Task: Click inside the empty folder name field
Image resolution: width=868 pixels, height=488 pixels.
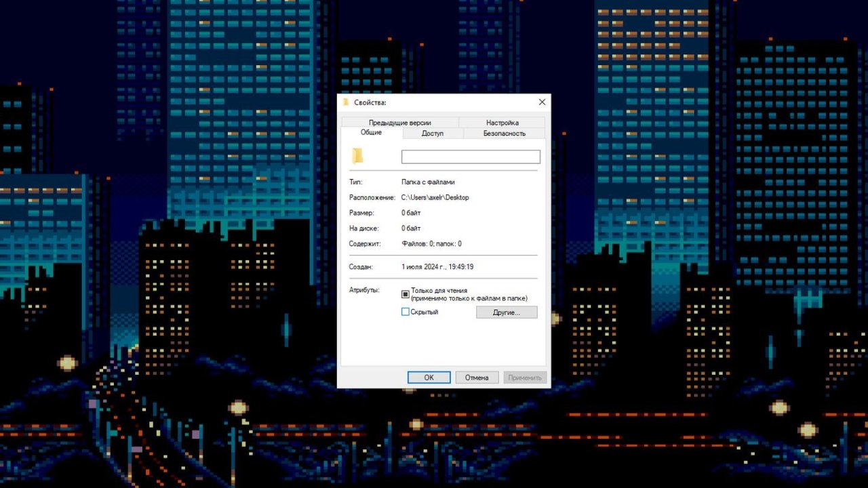Action: [471, 156]
